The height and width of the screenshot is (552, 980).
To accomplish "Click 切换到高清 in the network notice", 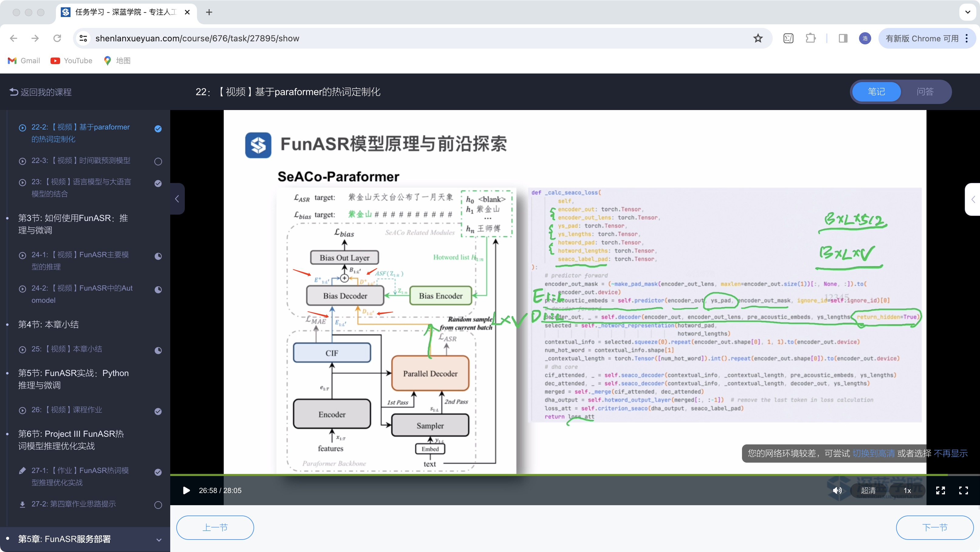I will tap(874, 454).
